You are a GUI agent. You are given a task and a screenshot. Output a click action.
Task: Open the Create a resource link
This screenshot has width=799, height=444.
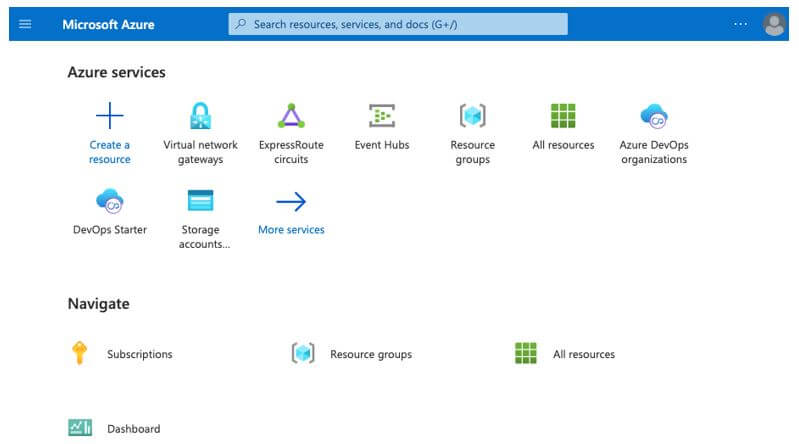[x=110, y=152]
